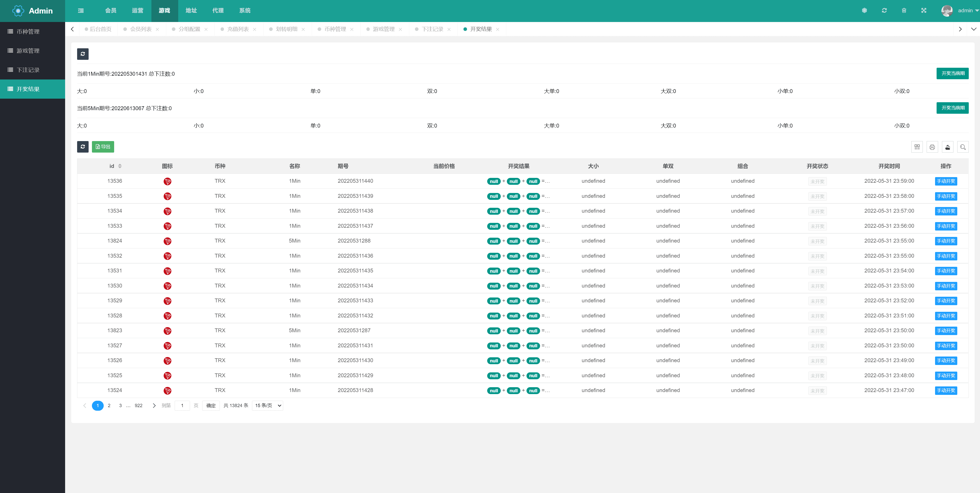Click the TRX coin icon row 13536
The height and width of the screenshot is (493, 980).
point(166,181)
